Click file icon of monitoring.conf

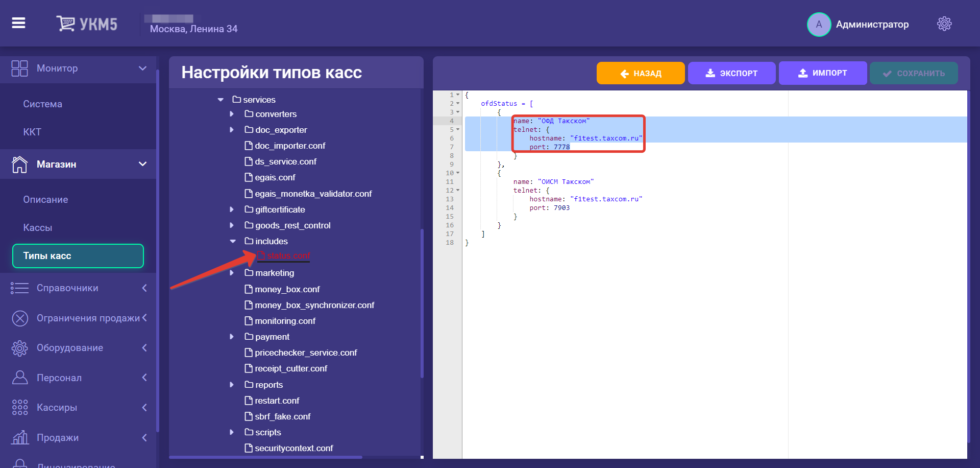(x=249, y=321)
